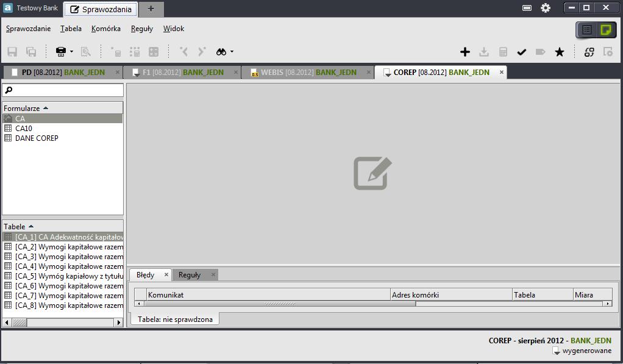Click the forms search input field
623x364 pixels.
click(63, 90)
